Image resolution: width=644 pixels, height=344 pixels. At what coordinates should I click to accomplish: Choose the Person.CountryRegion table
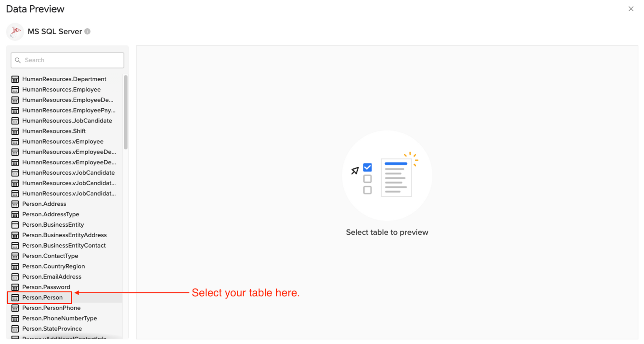click(53, 266)
